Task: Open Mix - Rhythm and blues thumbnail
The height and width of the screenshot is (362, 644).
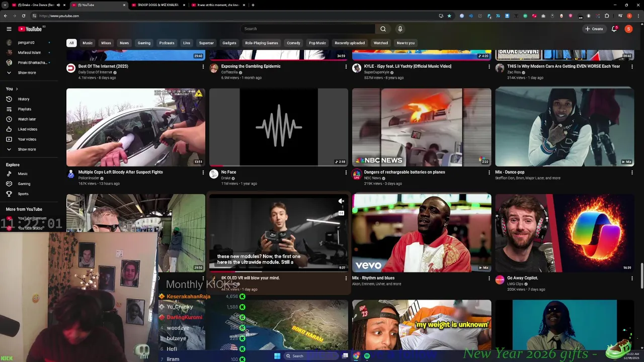Action: pos(422,233)
